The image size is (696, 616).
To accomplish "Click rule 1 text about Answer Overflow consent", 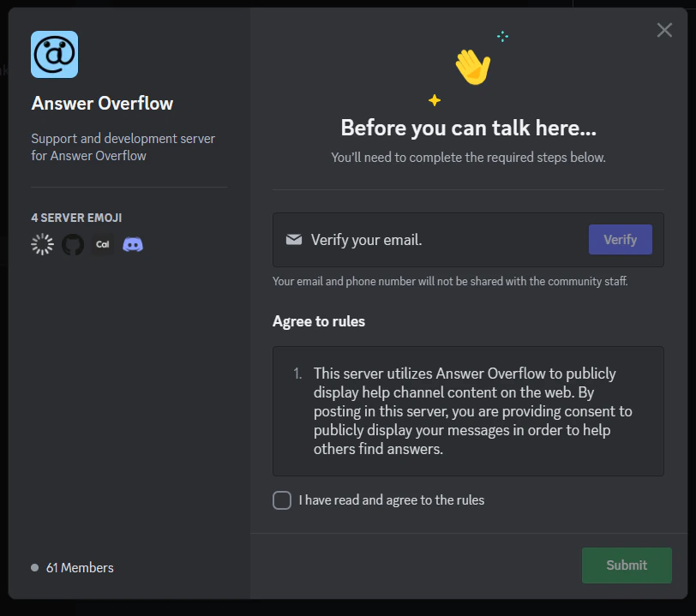I will 473,411.
